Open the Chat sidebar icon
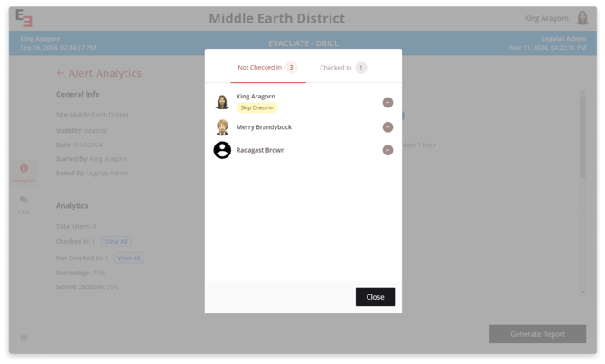The image size is (605, 364). pyautogui.click(x=24, y=203)
